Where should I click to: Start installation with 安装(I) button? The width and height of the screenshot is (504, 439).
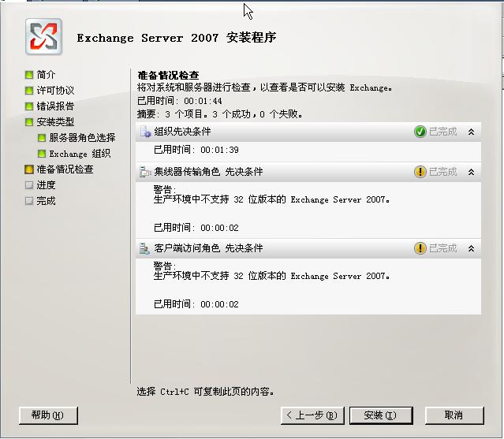point(381,415)
